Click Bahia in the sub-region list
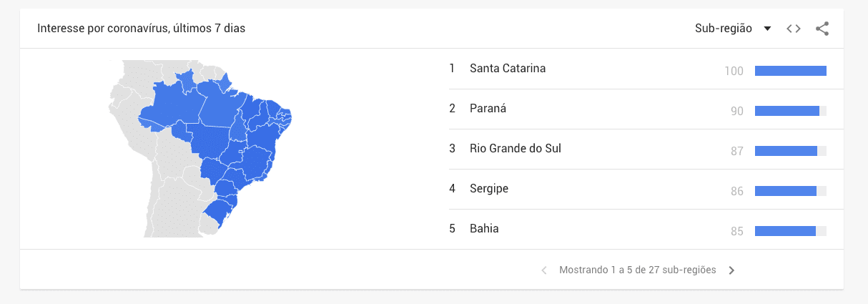The height and width of the screenshot is (304, 868). pyautogui.click(x=484, y=229)
